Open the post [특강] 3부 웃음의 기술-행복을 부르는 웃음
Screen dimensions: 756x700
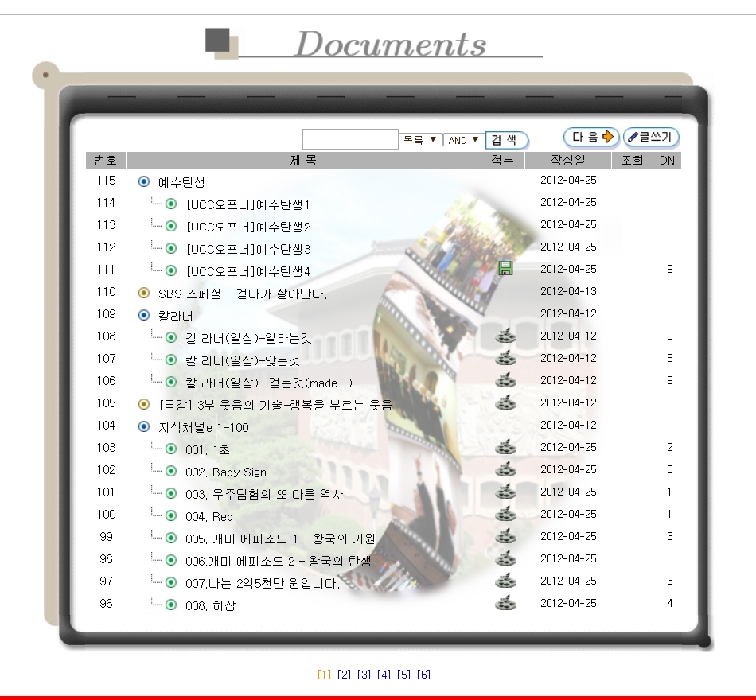(x=275, y=405)
